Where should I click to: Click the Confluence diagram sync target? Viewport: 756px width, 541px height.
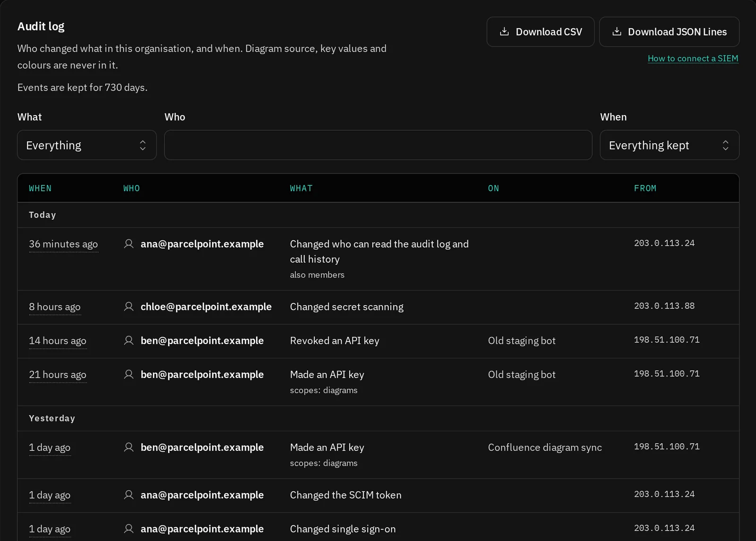coord(545,447)
